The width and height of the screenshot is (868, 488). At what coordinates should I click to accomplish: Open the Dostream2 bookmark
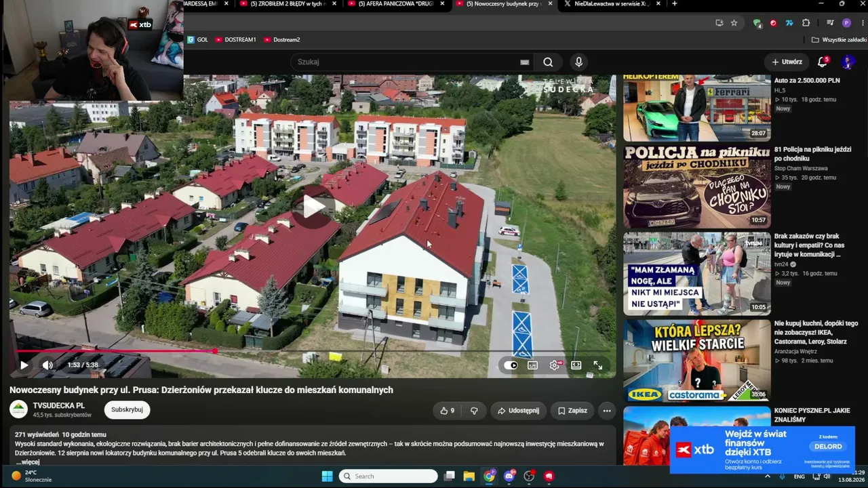tap(281, 40)
